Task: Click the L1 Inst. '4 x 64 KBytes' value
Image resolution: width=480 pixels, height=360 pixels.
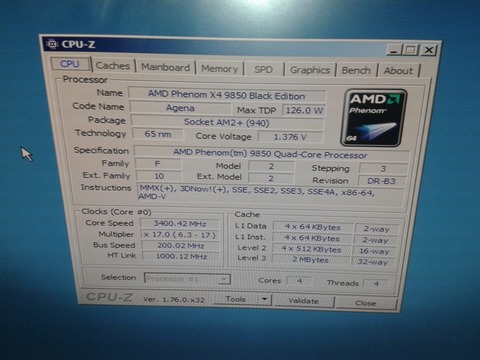Action: click(x=312, y=238)
